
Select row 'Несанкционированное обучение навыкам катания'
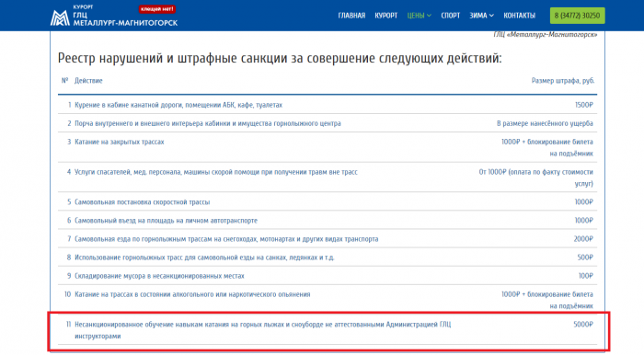click(328, 330)
